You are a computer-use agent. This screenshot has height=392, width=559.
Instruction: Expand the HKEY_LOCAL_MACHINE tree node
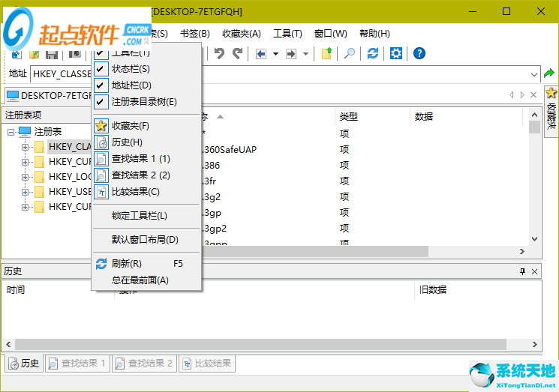point(25,177)
